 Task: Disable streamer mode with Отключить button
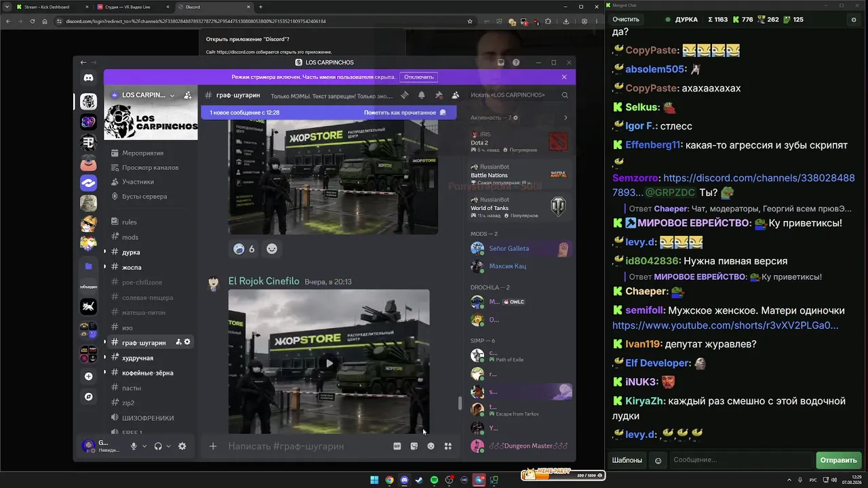coord(419,77)
